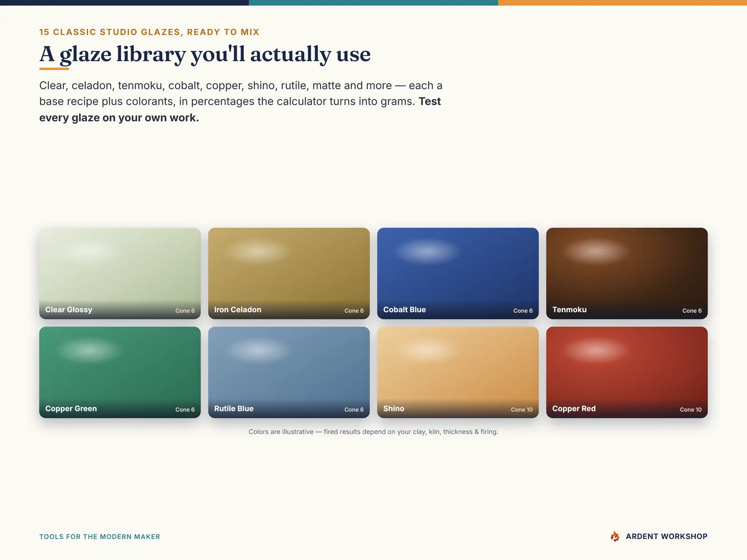Viewport: 747px width, 560px height.
Task: Choose the Copper Red glaze card
Action: 627,372
